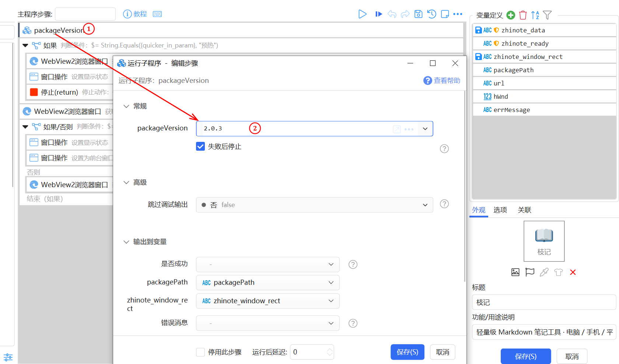Redo the edit in the step toolbar

[405, 14]
